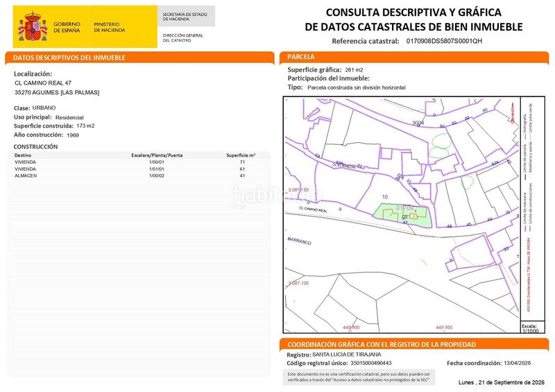This screenshot has height=392, width=555.
Task: Click the 'CL EL RINCON' street label on map
Action: (343, 166)
